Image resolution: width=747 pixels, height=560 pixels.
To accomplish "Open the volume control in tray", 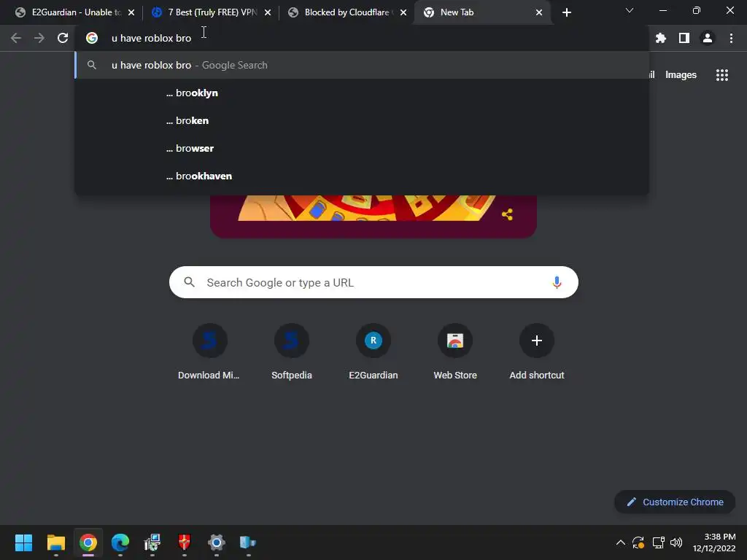I will click(676, 542).
